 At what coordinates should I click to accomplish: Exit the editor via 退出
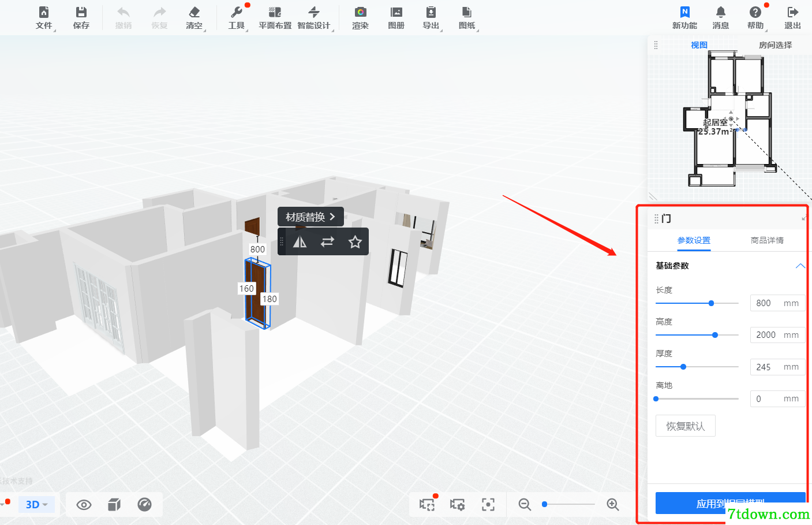click(x=792, y=18)
